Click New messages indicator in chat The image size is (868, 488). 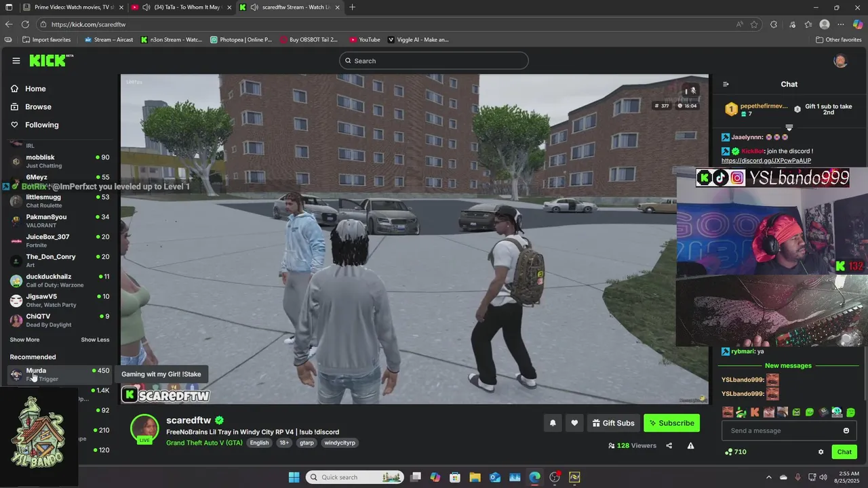tap(788, 365)
